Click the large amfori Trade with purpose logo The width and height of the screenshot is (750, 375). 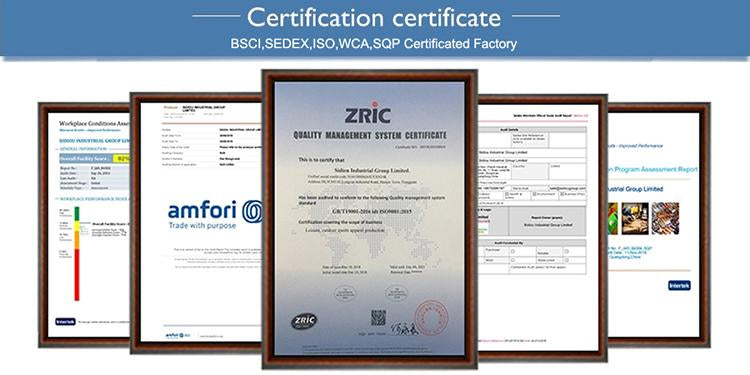coord(215,214)
